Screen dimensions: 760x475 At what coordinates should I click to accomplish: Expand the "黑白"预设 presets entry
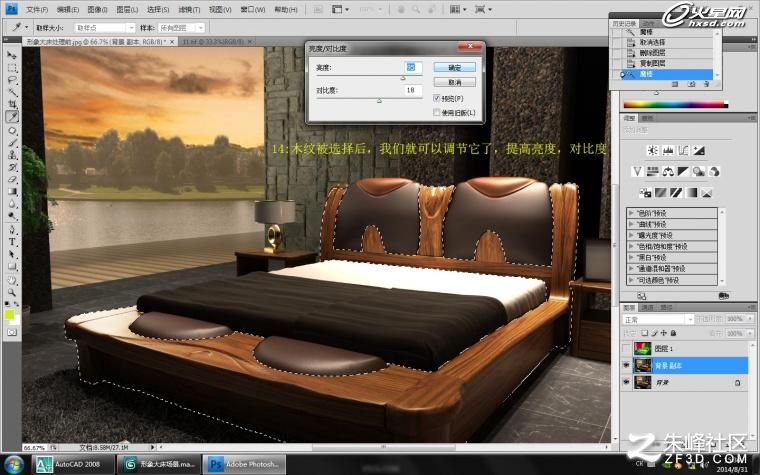point(672,257)
